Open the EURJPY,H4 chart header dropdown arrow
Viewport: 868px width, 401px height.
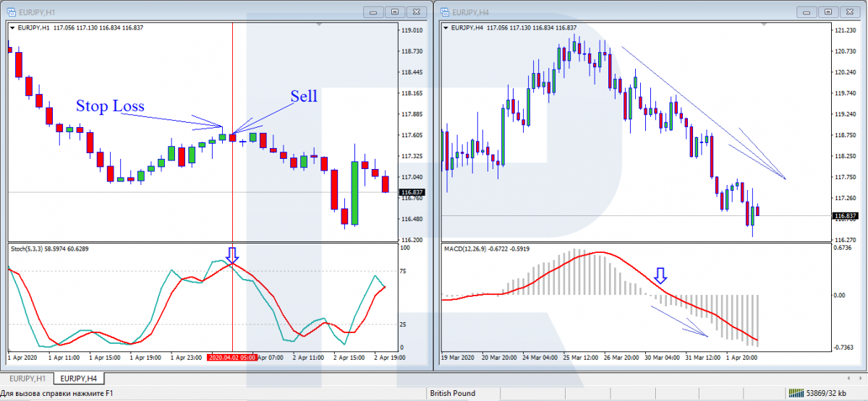click(446, 27)
